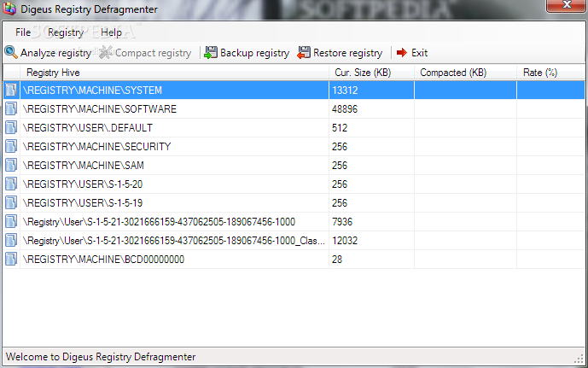Click size value 256 in S-1-5-20 row
The width and height of the screenshot is (588, 368).
pos(340,184)
